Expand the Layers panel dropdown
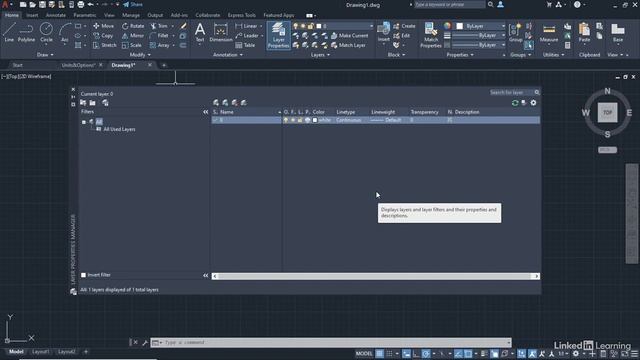 (320, 55)
